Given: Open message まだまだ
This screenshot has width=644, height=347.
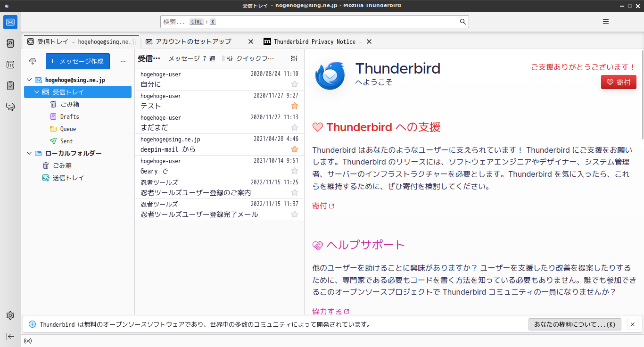Looking at the screenshot, I should pos(219,123).
